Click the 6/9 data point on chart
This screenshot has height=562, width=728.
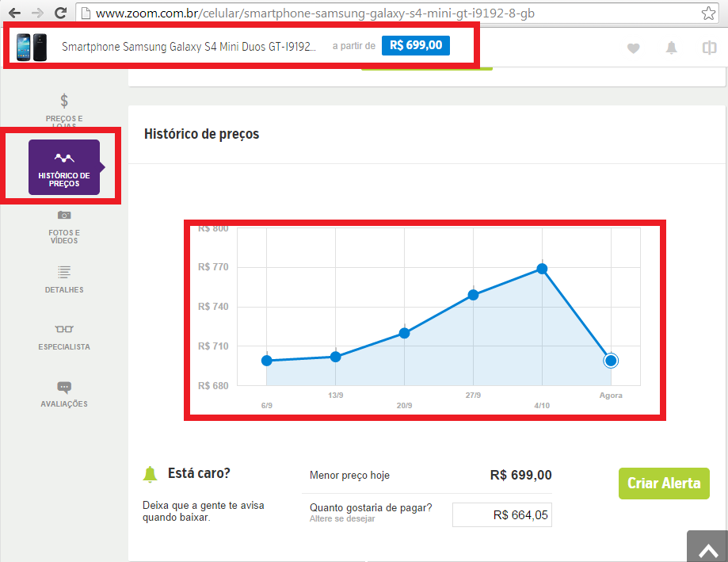(x=266, y=361)
